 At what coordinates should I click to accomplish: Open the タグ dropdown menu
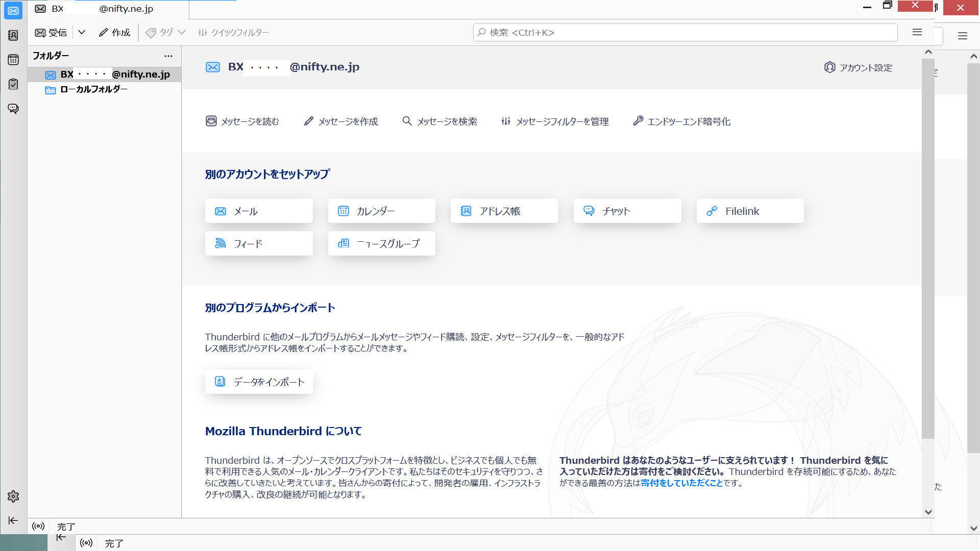pyautogui.click(x=166, y=33)
